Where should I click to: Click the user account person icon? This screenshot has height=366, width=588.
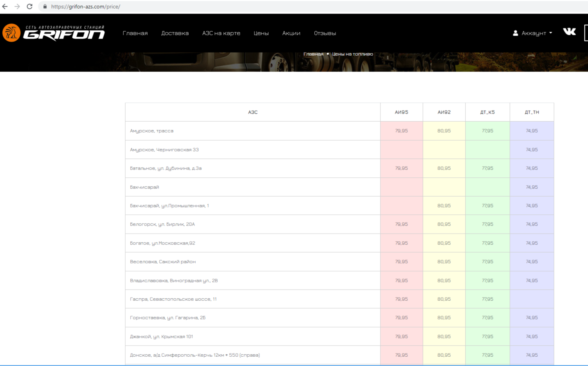[x=515, y=33]
